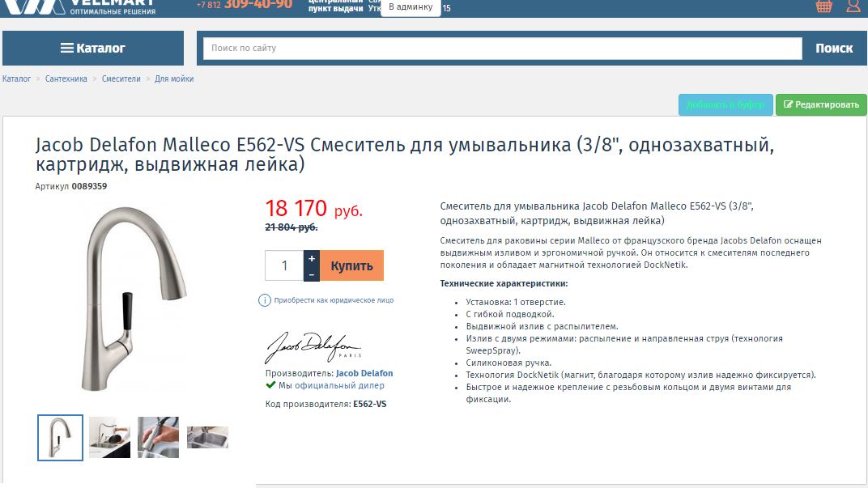Open Jacob Delafon manufacturer link
The image size is (868, 488).
tap(364, 373)
